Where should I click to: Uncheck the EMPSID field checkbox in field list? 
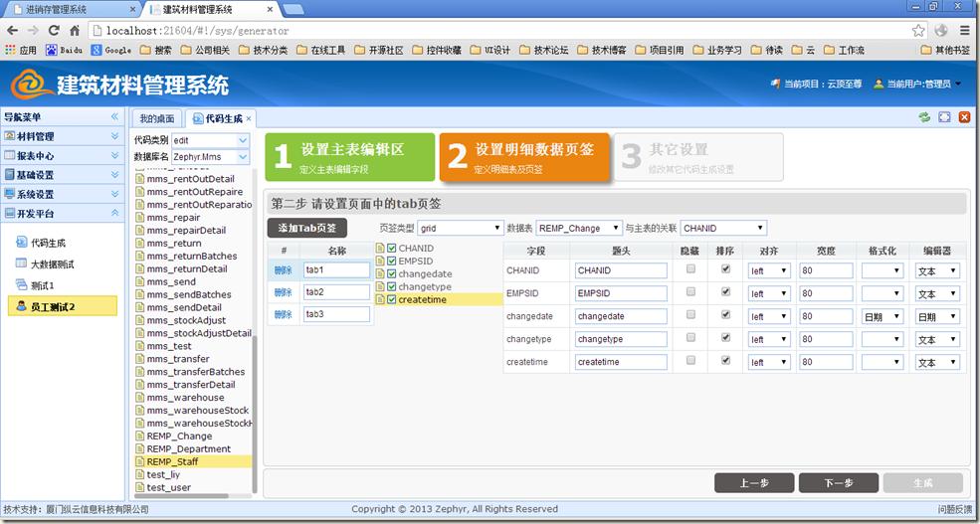click(x=391, y=262)
